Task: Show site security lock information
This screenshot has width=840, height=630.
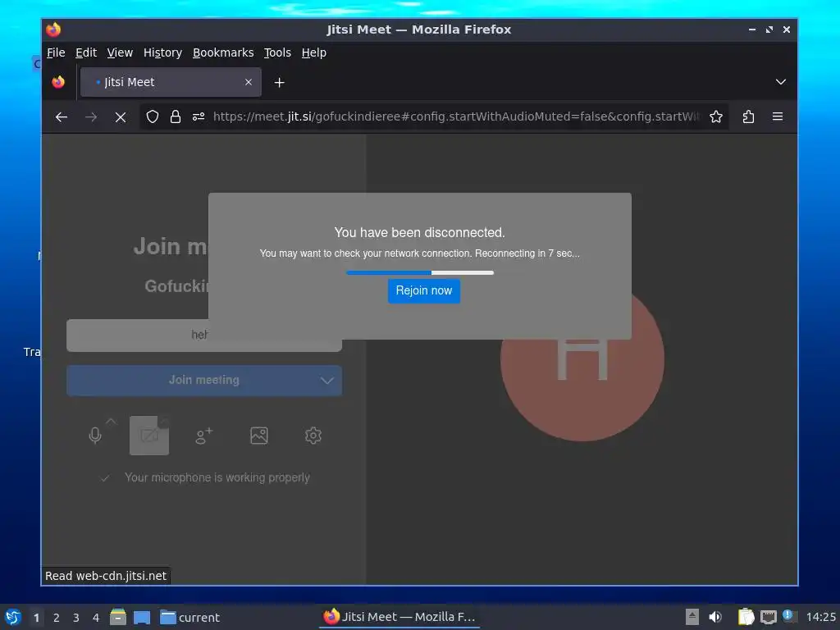Action: point(176,116)
